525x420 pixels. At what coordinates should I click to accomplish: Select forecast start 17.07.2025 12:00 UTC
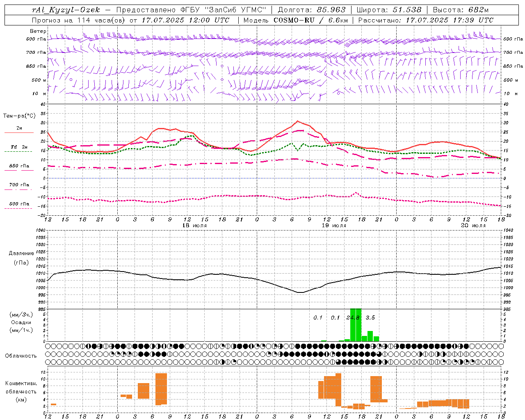tap(185, 20)
